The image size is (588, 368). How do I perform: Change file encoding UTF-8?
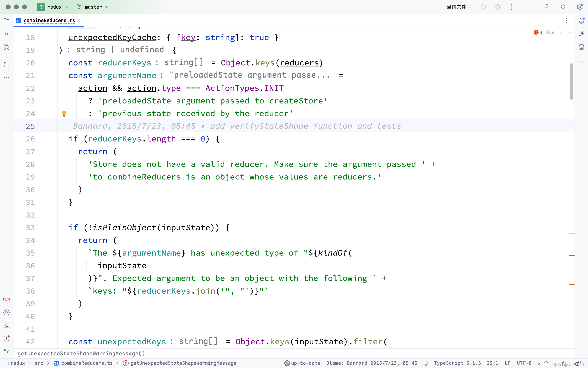[x=524, y=363]
